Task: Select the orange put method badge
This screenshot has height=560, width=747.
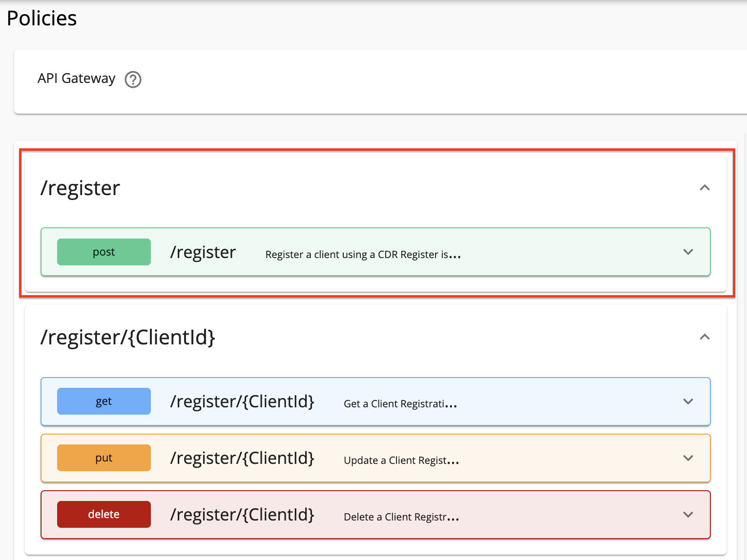Action: (104, 458)
